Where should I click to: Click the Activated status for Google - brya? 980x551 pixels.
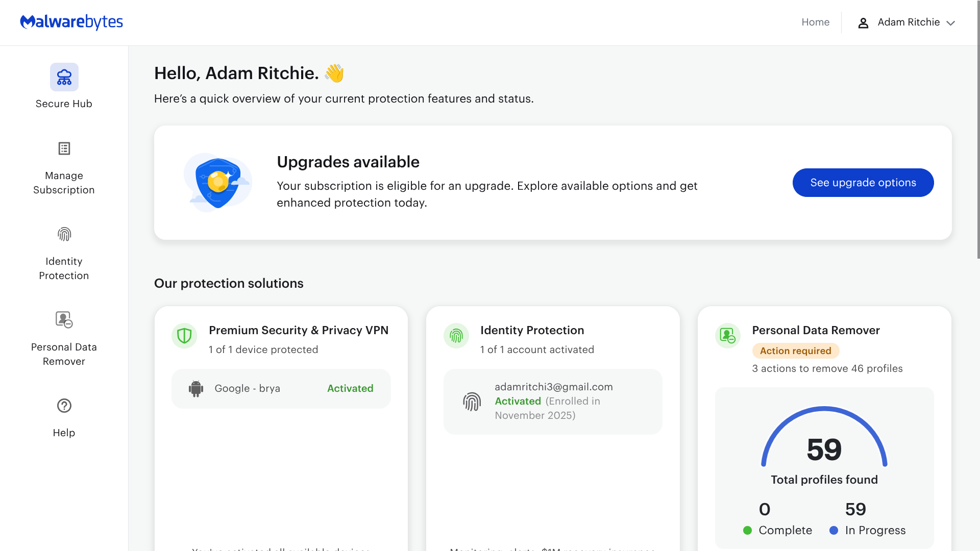[350, 388]
